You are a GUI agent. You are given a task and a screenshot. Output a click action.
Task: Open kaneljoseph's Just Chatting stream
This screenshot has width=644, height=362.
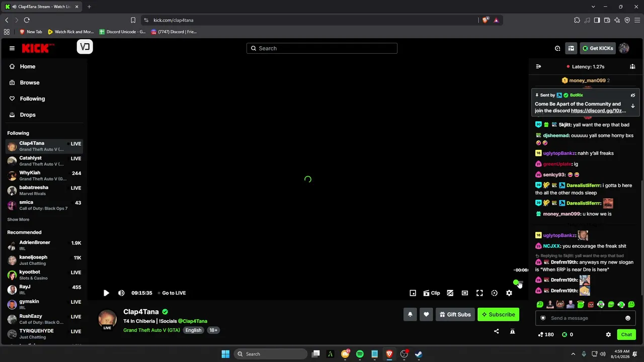[x=44, y=260]
